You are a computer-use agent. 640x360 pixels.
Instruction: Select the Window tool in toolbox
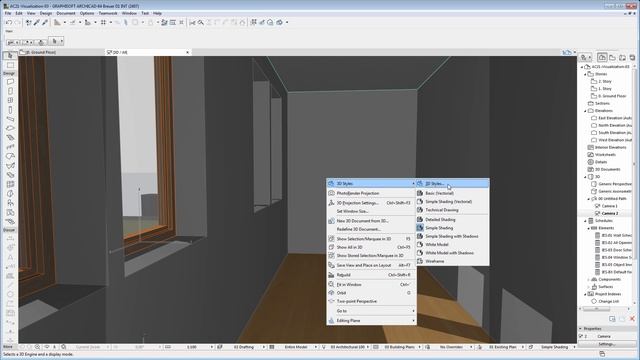point(10,100)
